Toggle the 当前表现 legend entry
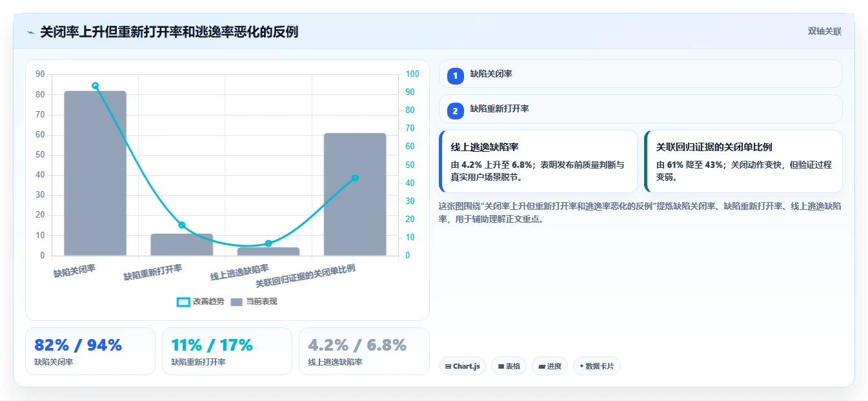868x401 pixels. [254, 302]
